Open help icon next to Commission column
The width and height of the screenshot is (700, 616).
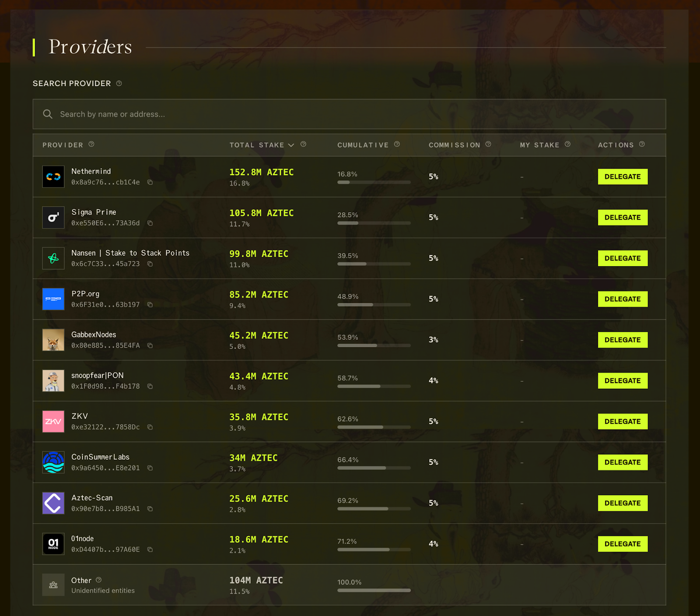click(488, 144)
